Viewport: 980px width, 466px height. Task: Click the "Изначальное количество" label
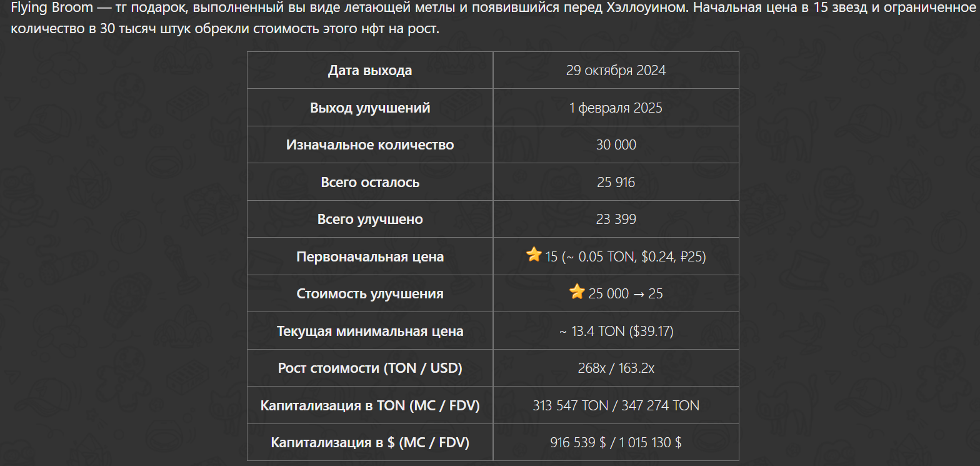[370, 144]
